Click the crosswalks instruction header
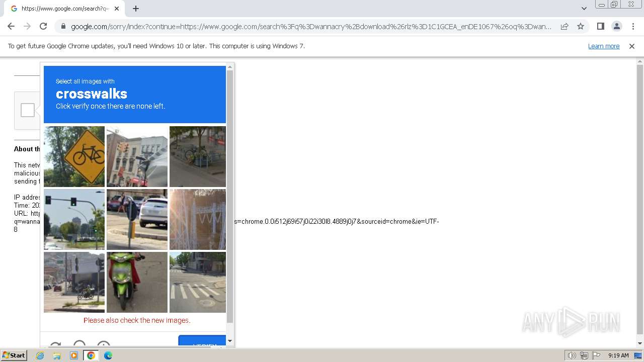 coord(135,95)
